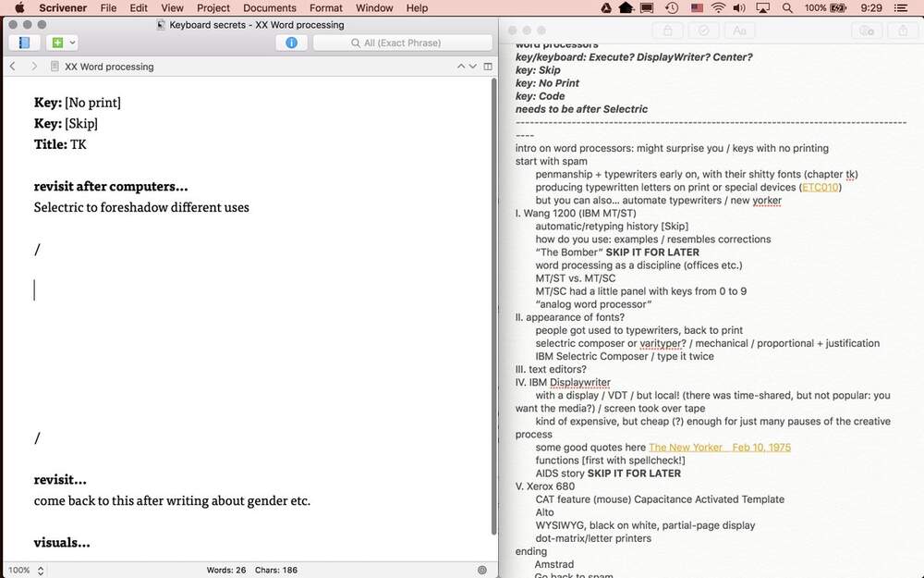Open the US flag input source menu
The height and width of the screenshot is (578, 924).
tap(697, 7)
